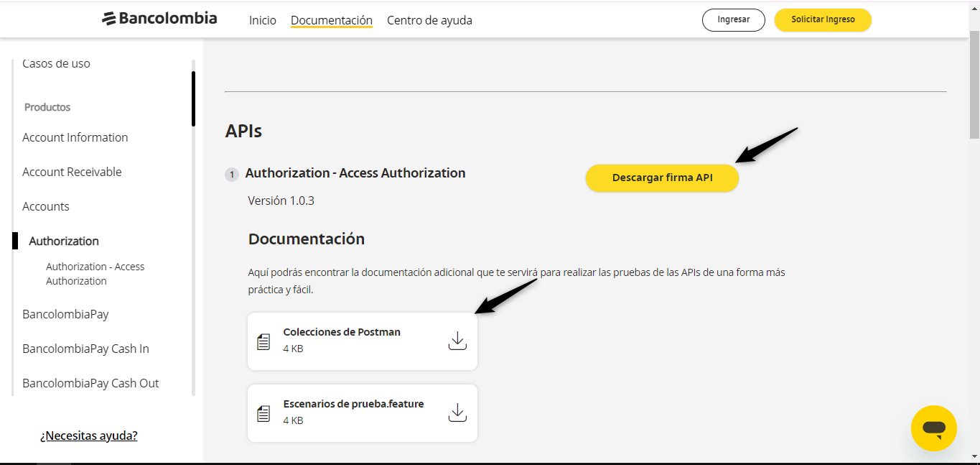
Task: Click the Descargar firma API button
Action: [661, 178]
